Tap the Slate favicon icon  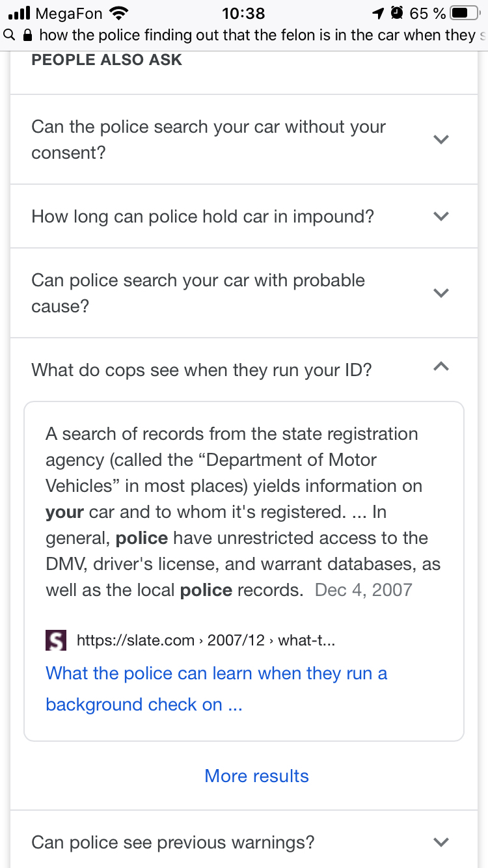(x=57, y=641)
